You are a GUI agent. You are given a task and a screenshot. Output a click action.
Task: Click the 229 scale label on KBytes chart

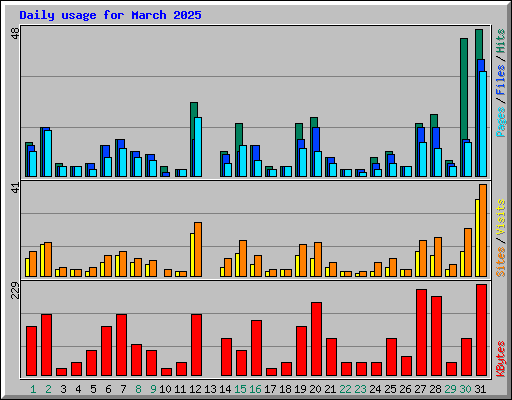(x=15, y=290)
